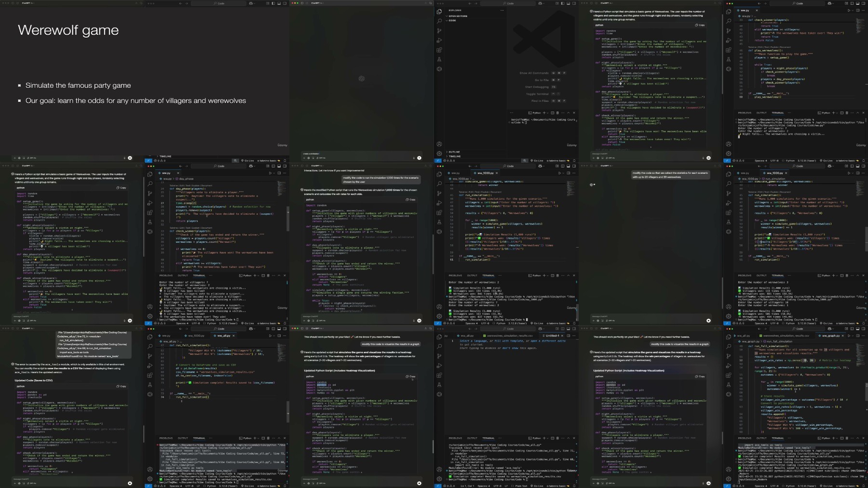868x488 pixels.
Task: Send message in the logo-only ChatGPT window
Action: (419, 158)
